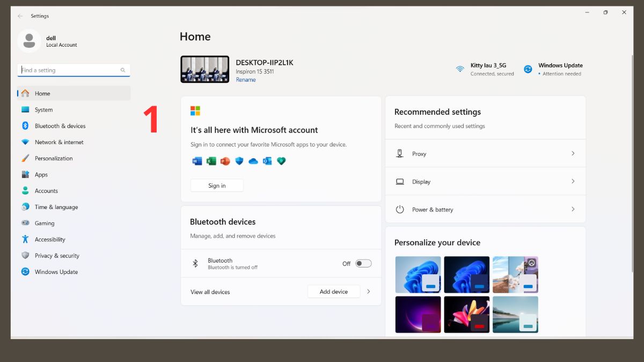This screenshot has width=644, height=362.
Task: Click the Windows Update sidebar icon
Action: click(25, 271)
